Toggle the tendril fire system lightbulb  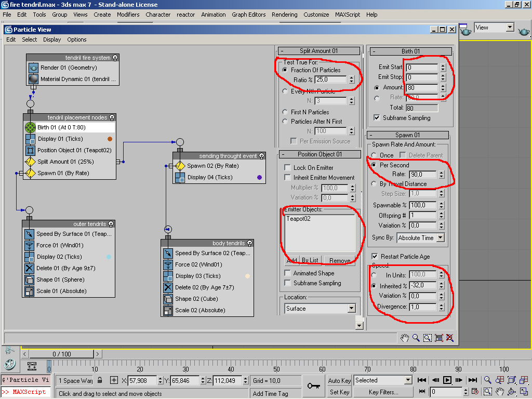(115, 58)
